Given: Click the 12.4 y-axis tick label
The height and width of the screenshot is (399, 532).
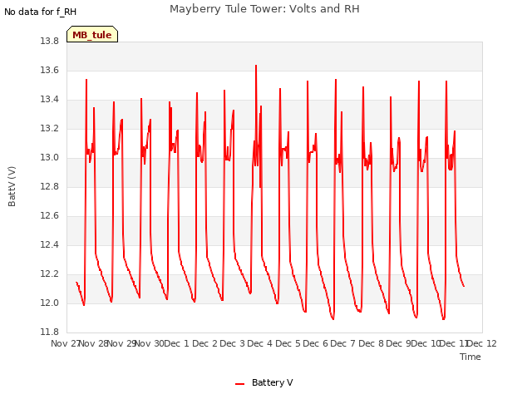Looking at the screenshot, I should tap(50, 244).
